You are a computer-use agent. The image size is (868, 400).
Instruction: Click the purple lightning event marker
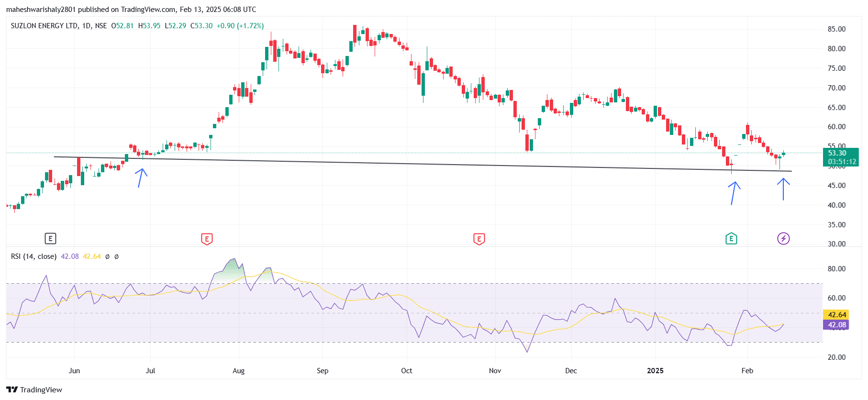coord(783,238)
